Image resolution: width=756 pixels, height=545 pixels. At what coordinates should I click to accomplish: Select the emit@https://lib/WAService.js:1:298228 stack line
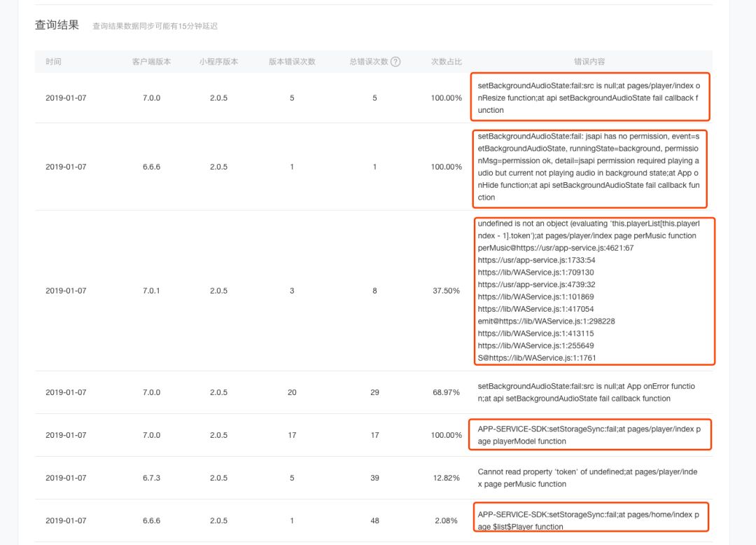tap(546, 322)
